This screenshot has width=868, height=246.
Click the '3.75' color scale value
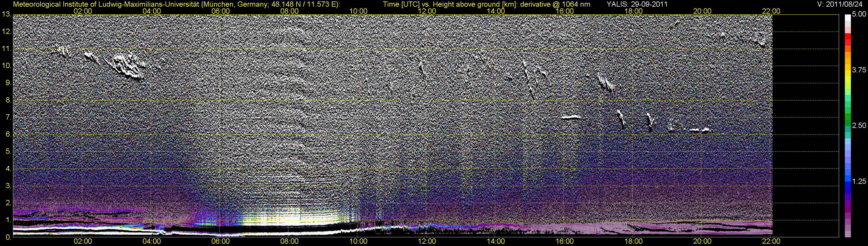pyautogui.click(x=859, y=70)
